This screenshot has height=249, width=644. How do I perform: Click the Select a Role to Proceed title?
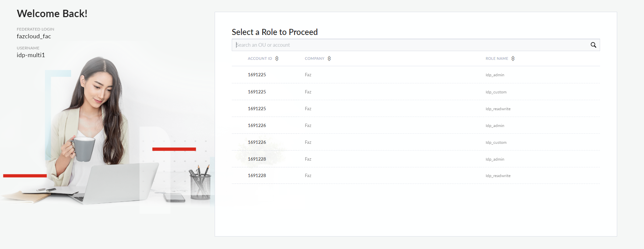click(x=274, y=32)
